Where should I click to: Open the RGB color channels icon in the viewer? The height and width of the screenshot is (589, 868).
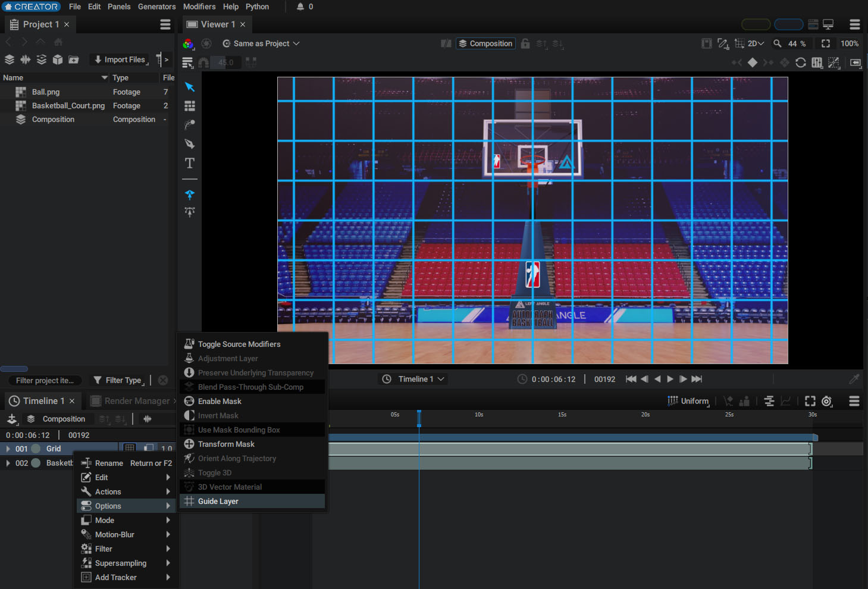pos(188,43)
